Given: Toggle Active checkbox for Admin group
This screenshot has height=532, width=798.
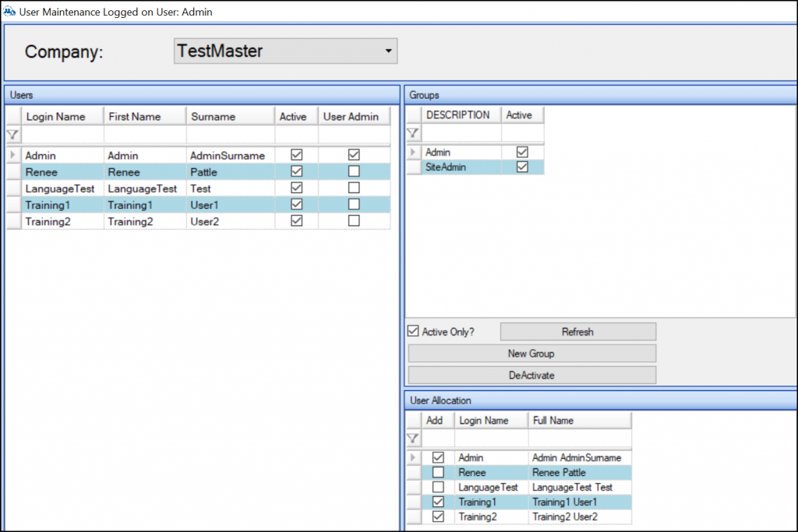Looking at the screenshot, I should point(522,152).
